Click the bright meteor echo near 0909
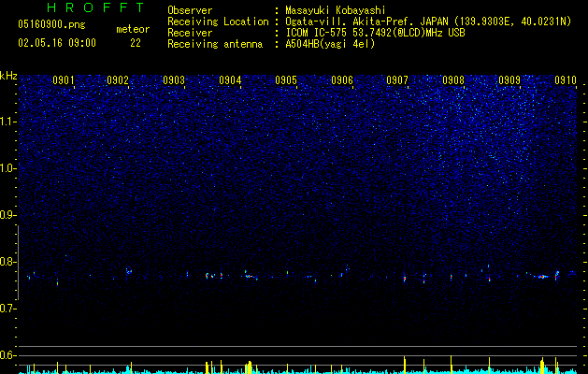This screenshot has width=588, height=374. pos(542,277)
